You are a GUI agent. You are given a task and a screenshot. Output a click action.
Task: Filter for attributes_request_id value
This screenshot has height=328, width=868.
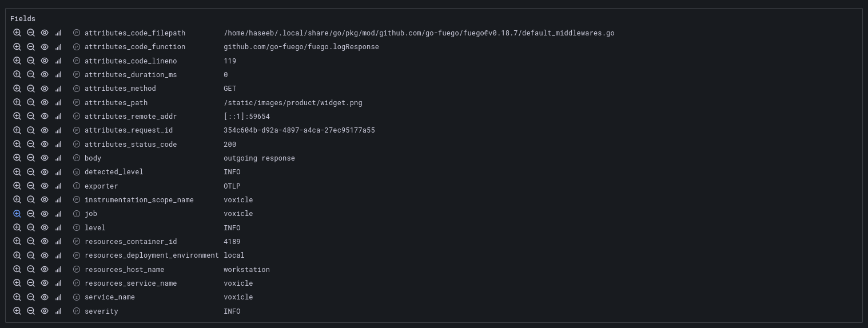pyautogui.click(x=17, y=130)
